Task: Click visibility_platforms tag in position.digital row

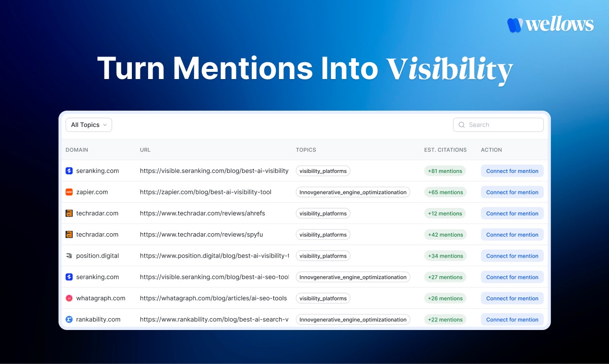Action: (323, 256)
